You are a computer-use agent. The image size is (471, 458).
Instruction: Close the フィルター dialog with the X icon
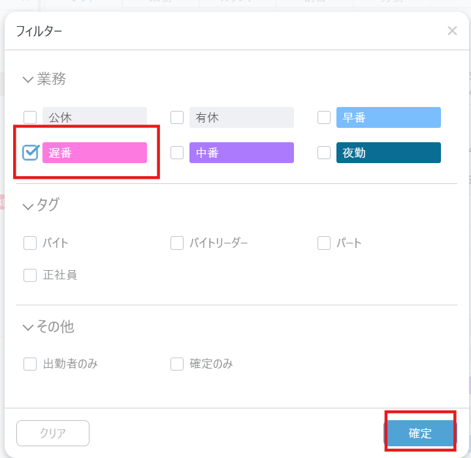(452, 31)
